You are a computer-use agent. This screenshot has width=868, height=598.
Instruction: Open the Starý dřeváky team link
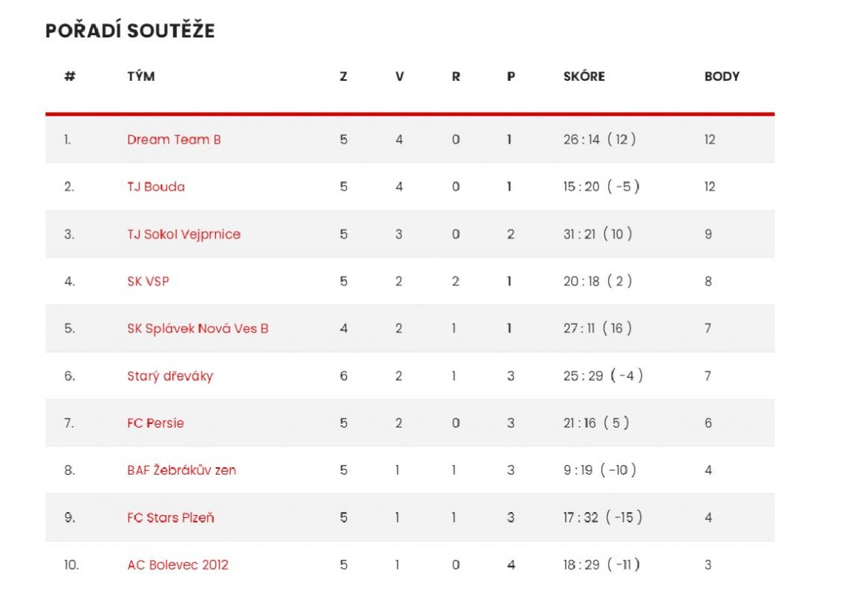170,376
